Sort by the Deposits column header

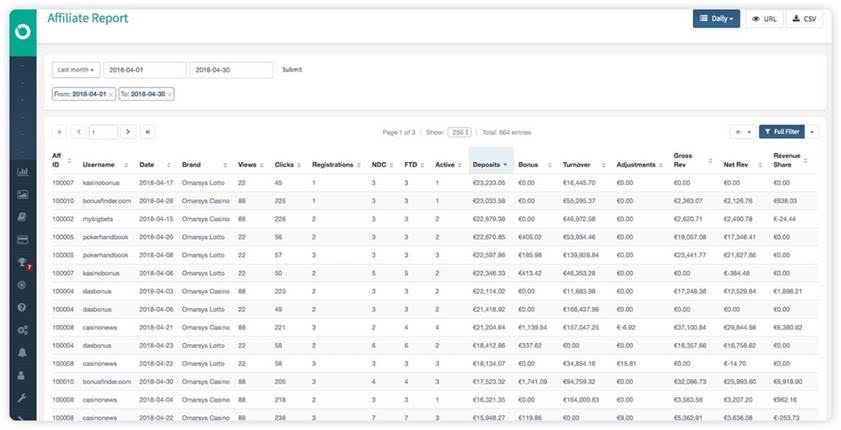tap(490, 165)
